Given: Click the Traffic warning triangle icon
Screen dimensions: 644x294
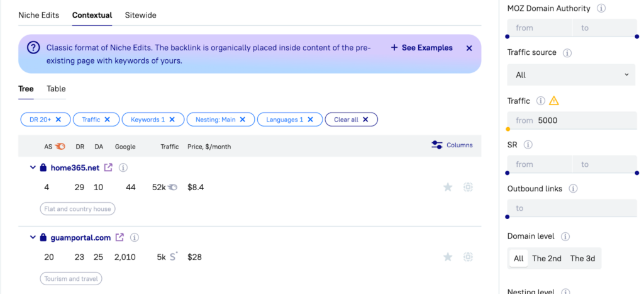Looking at the screenshot, I should point(554,101).
